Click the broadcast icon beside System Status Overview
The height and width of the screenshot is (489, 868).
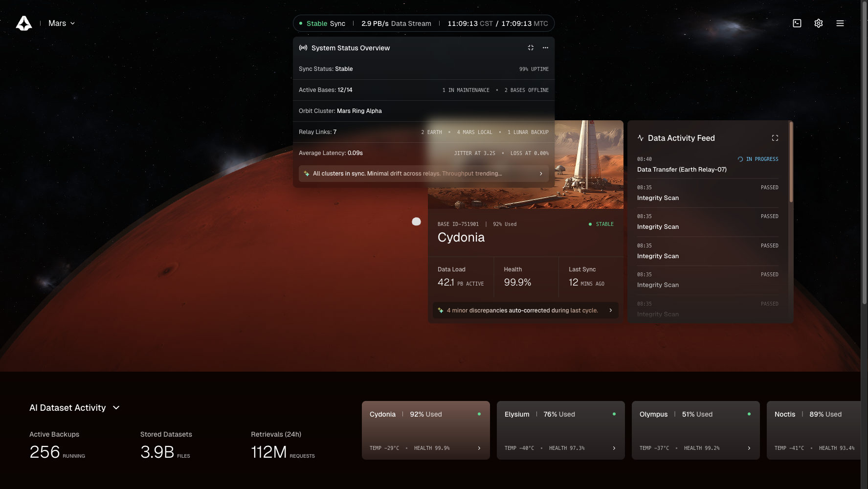coord(303,47)
